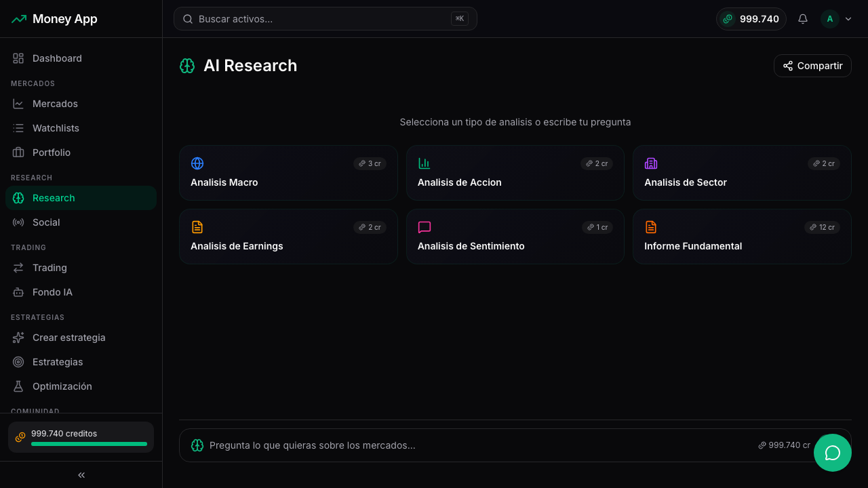This screenshot has width=868, height=488.
Task: Click the Portfolio briefcase icon
Action: tap(18, 152)
